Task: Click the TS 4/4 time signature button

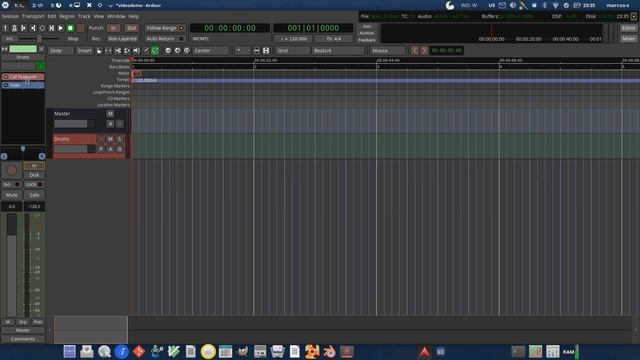Action: (333, 39)
